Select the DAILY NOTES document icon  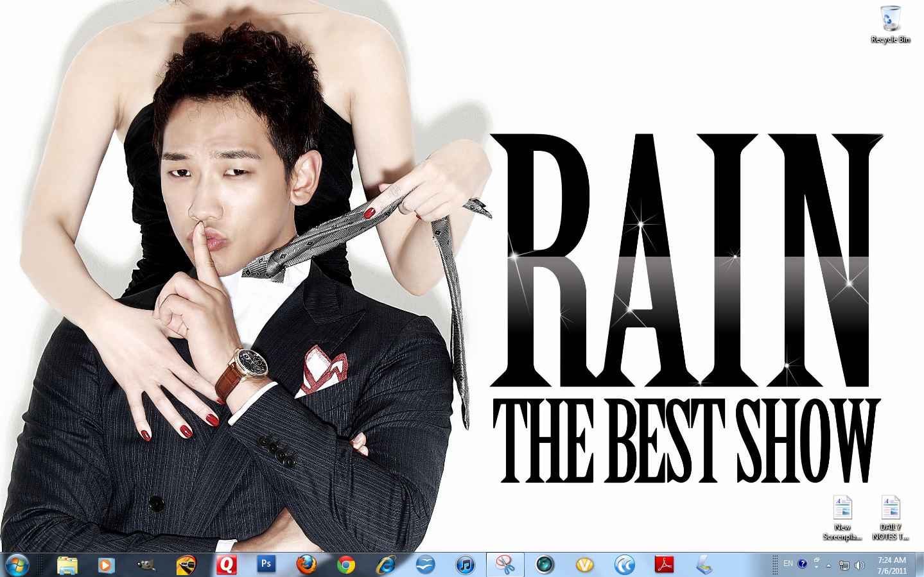890,517
